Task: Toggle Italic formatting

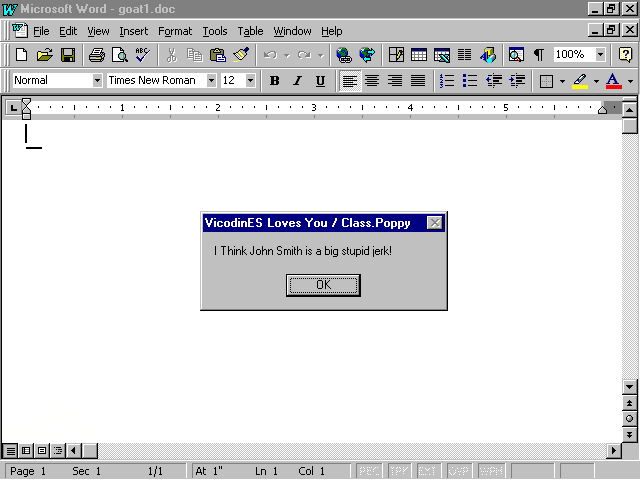Action: tap(298, 80)
